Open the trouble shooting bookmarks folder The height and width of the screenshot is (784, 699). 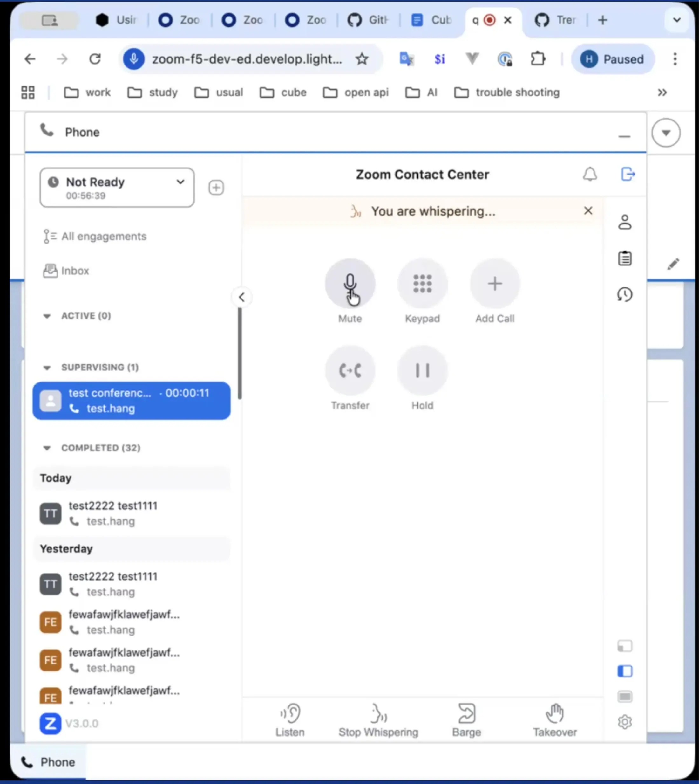tap(506, 92)
